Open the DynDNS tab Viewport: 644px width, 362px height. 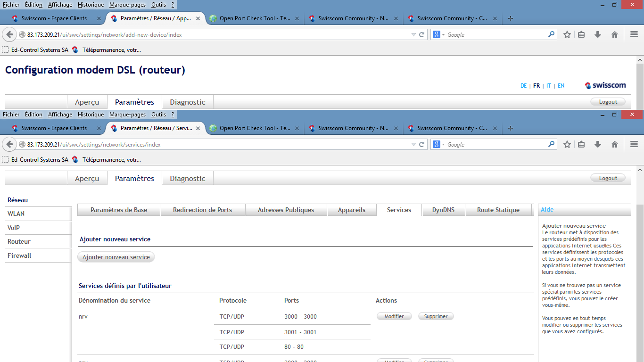(443, 210)
